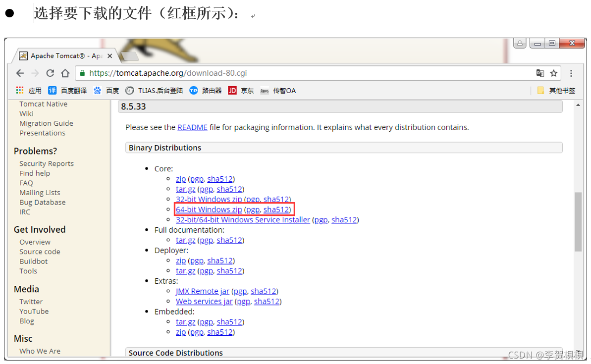Open Security Reports in sidebar
The height and width of the screenshot is (364, 591).
[x=47, y=163]
